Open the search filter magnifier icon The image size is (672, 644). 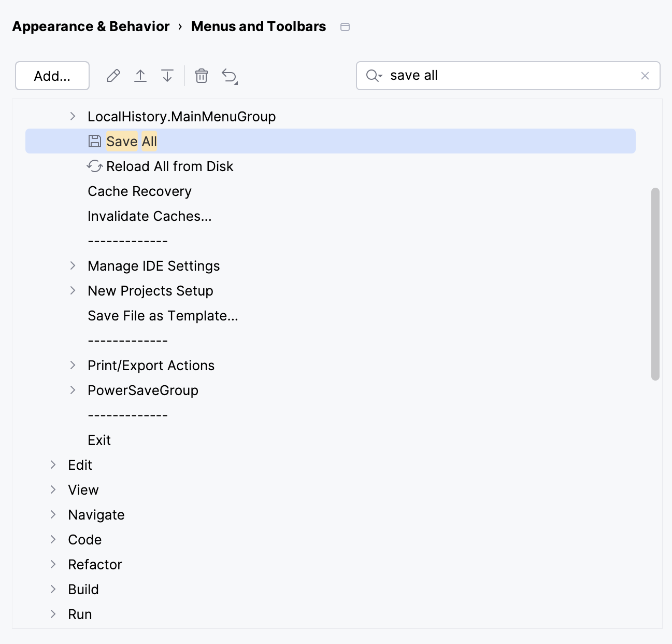(x=374, y=76)
